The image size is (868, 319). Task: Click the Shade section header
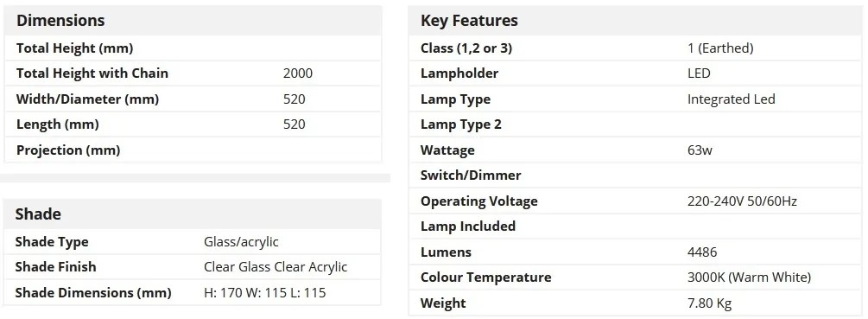click(38, 214)
